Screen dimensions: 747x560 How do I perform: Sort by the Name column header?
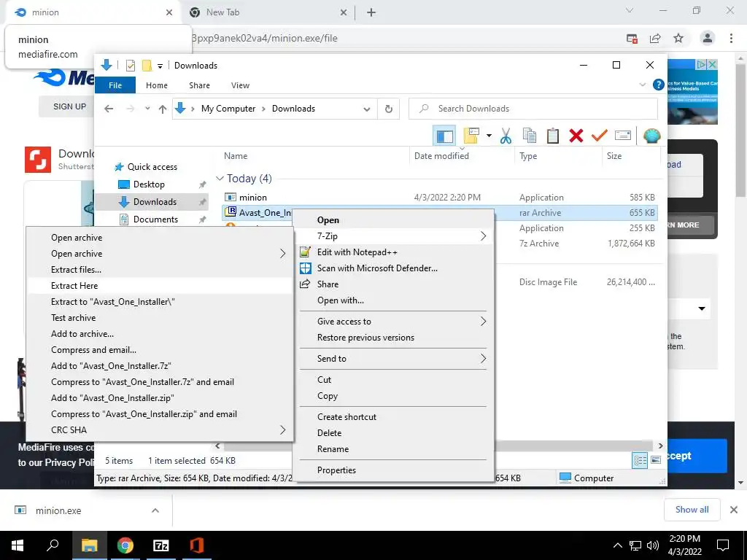[236, 156]
